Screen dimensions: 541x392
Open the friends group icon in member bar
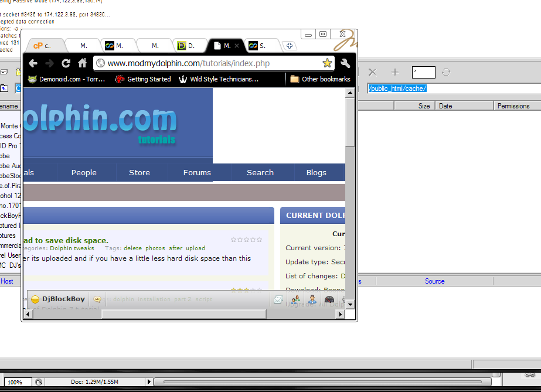point(295,299)
